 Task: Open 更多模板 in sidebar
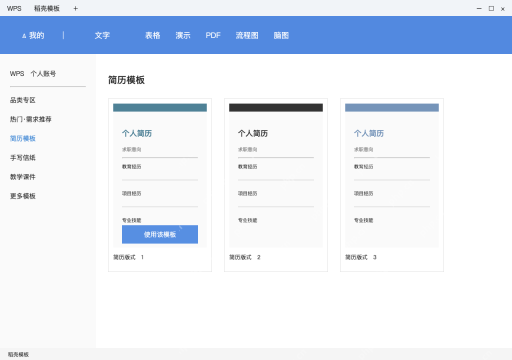pyautogui.click(x=23, y=196)
